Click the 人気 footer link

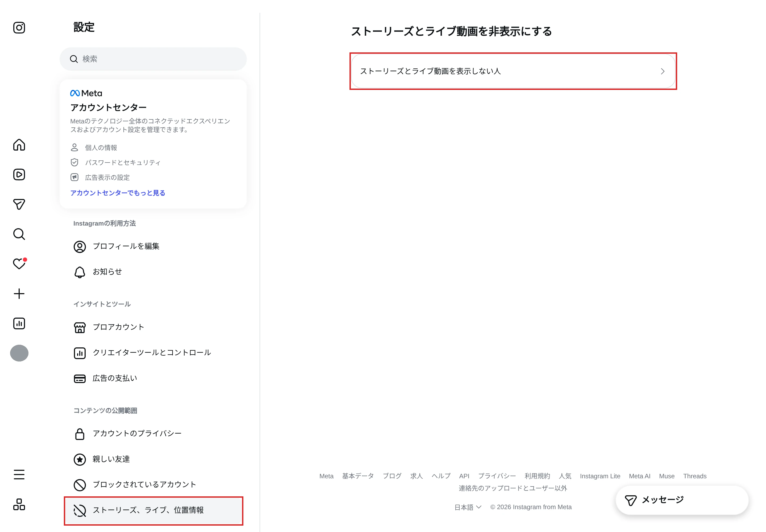coord(565,476)
